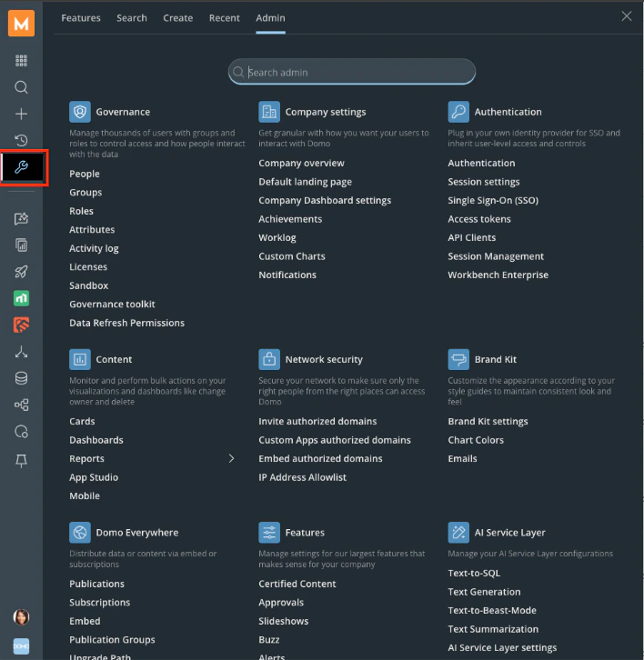Open App Studio link
Image resolution: width=644 pixels, height=660 pixels.
click(94, 477)
